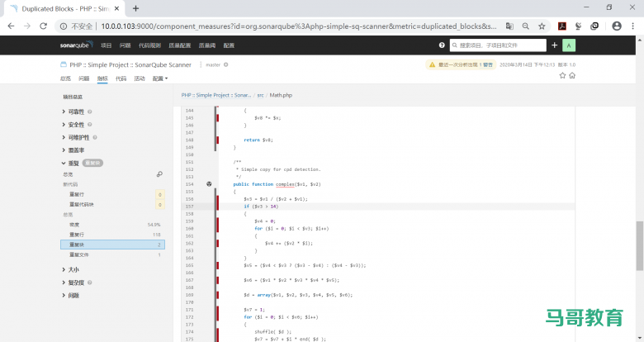The image size is (644, 342).
Task: Click the complex function name on line 154
Action: point(285,184)
